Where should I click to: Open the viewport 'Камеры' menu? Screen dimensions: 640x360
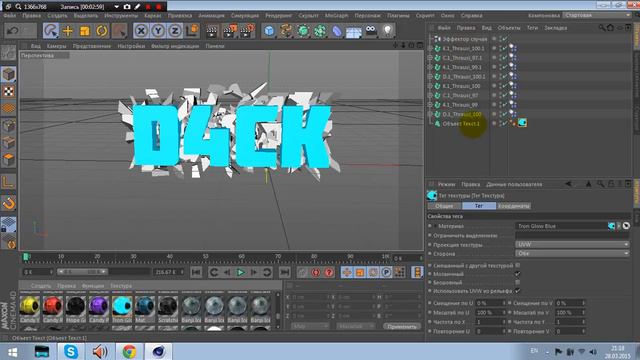click(56, 46)
